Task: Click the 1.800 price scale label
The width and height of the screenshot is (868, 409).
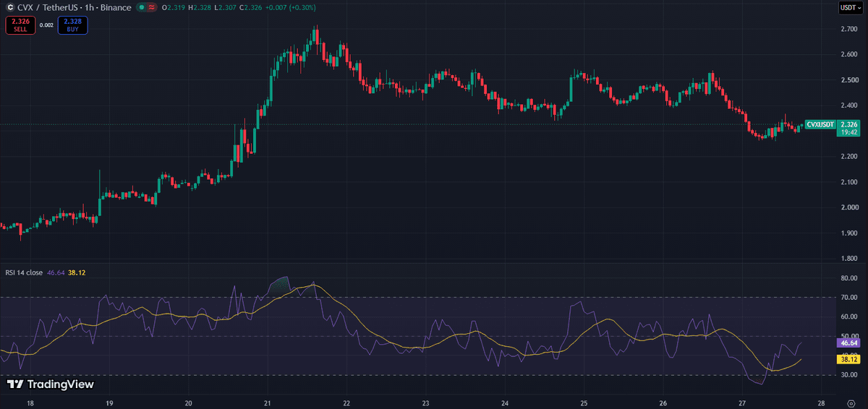Action: 849,258
